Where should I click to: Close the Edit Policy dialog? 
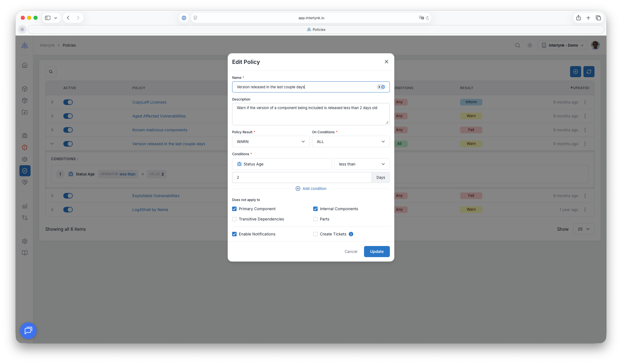(386, 62)
